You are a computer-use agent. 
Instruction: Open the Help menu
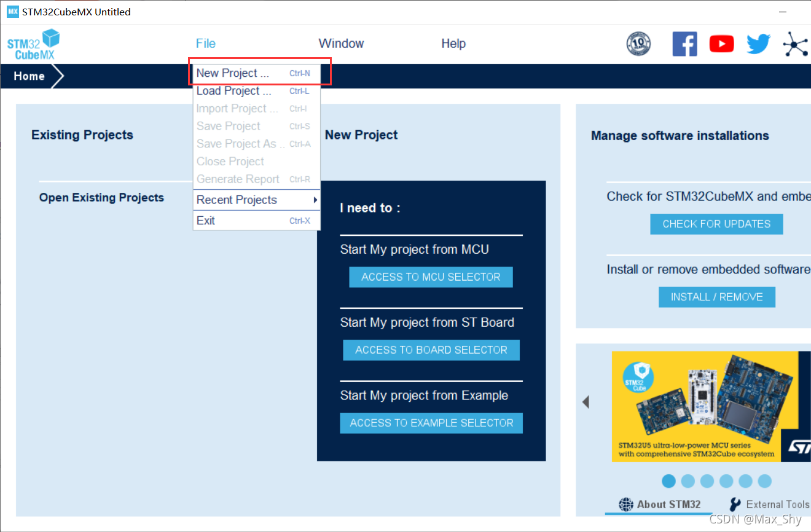click(x=453, y=44)
